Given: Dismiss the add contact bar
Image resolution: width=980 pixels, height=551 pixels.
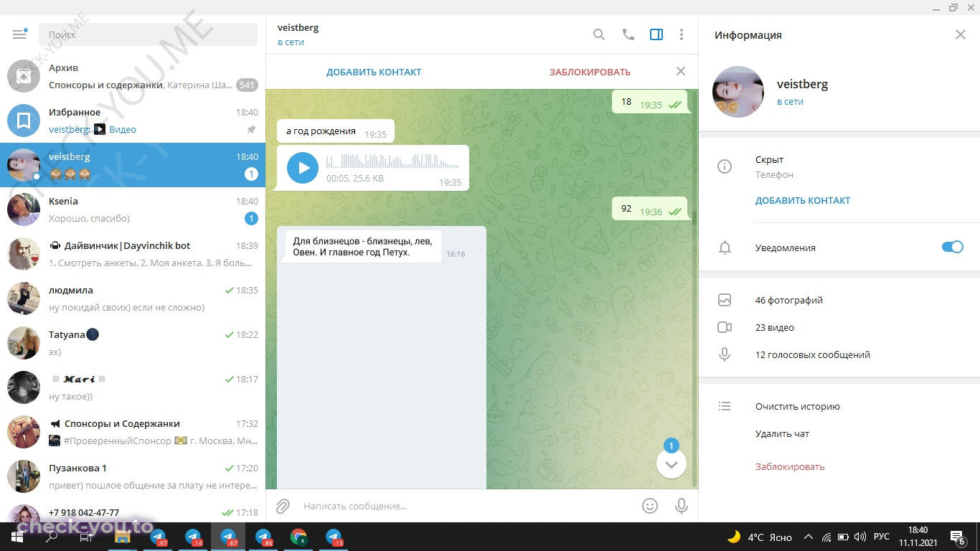Looking at the screenshot, I should (681, 71).
